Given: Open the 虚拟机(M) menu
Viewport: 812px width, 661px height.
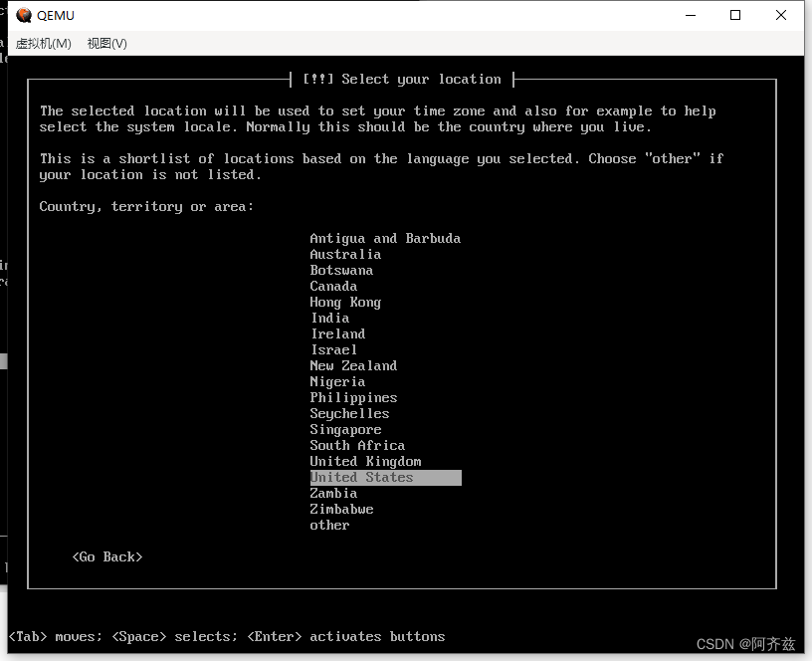Looking at the screenshot, I should [x=43, y=43].
